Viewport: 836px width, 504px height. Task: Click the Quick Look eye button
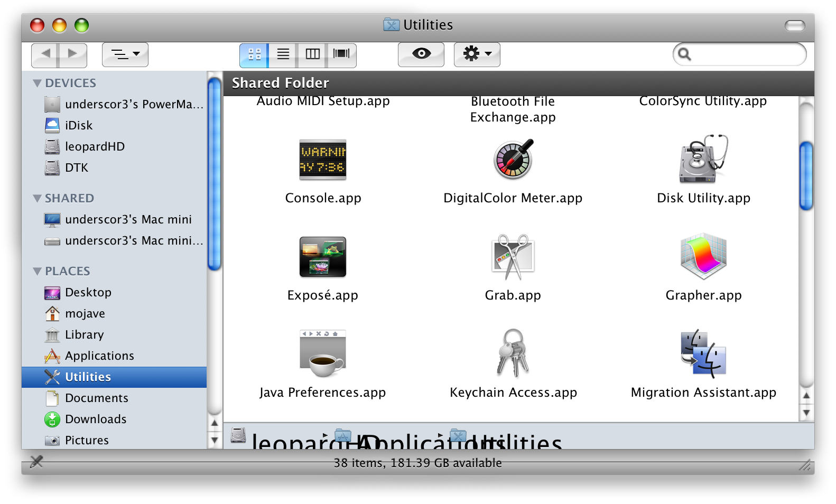coord(421,54)
